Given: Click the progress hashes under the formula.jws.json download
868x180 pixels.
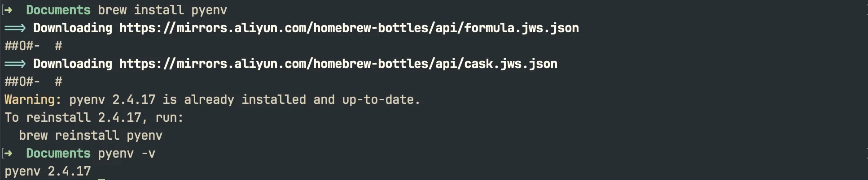Looking at the screenshot, I should point(33,46).
